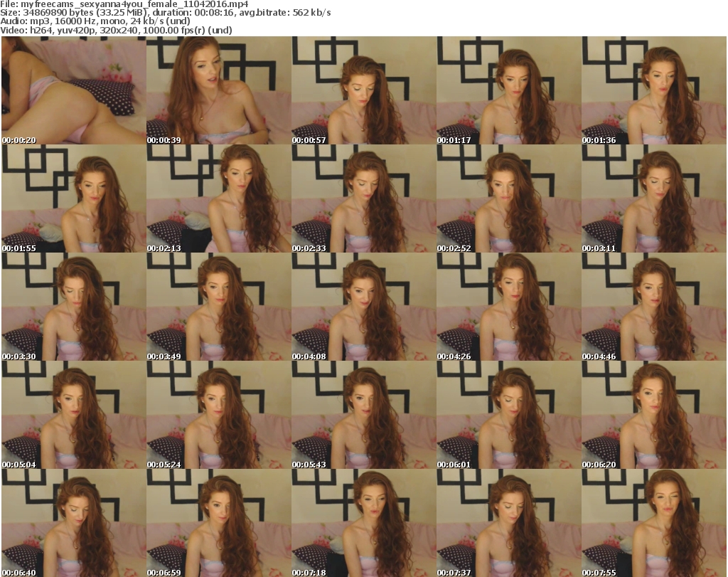The width and height of the screenshot is (728, 577).
Task: Open the frame marked 00:05:24
Action: point(219,415)
